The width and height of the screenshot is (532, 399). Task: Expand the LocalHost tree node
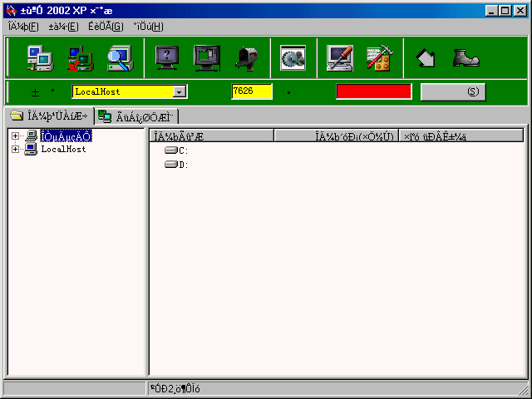click(15, 149)
